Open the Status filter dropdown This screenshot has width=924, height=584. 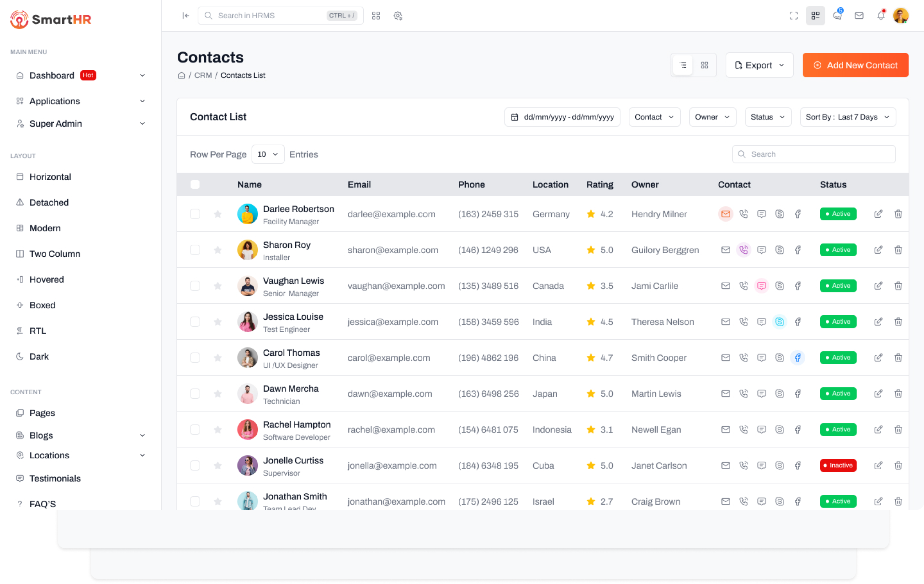768,117
